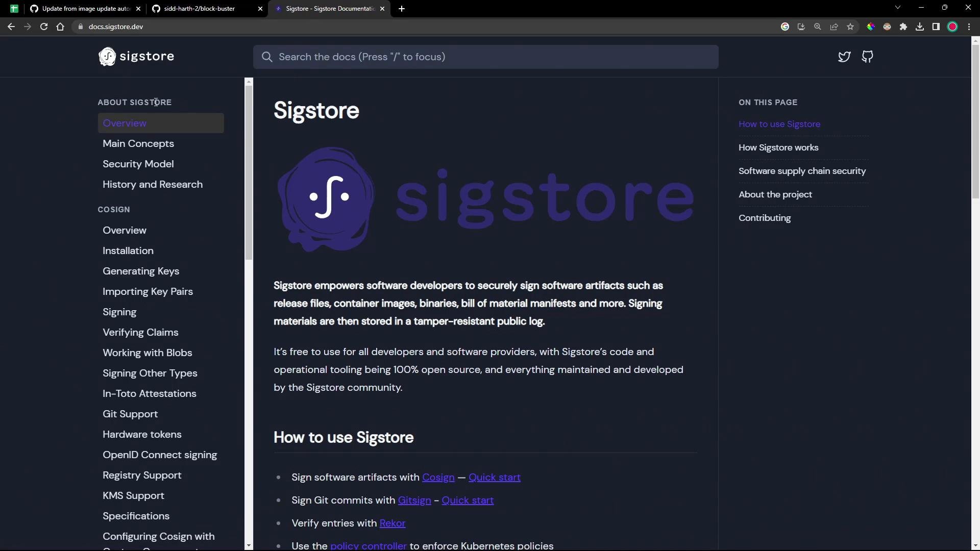
Task: Open Sigstore GitHub icon link
Action: [x=867, y=57]
